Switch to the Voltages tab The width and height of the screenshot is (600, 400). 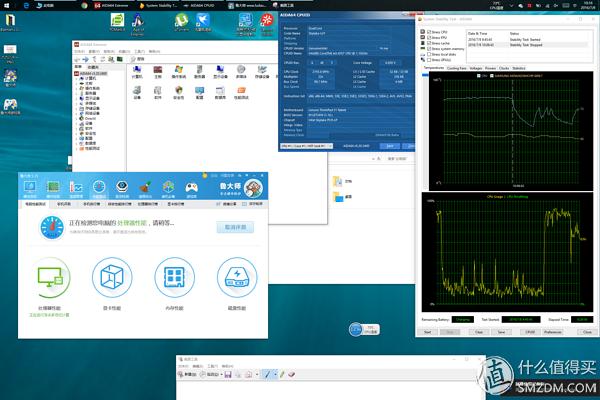(x=476, y=68)
